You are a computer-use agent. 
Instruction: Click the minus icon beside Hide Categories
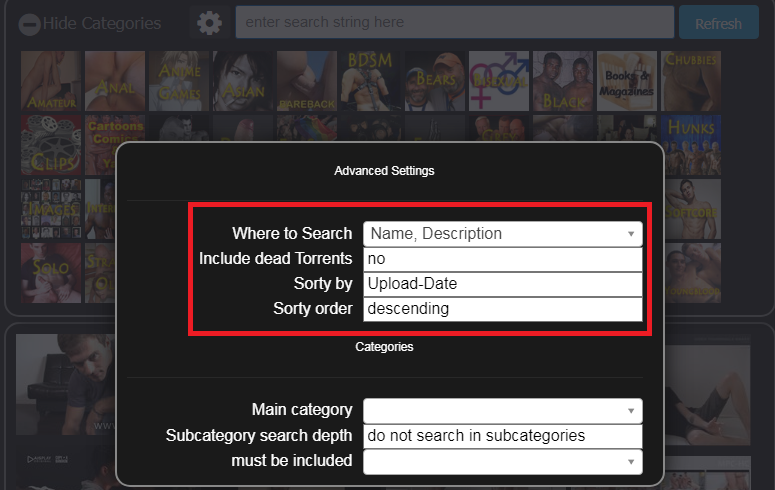30,24
